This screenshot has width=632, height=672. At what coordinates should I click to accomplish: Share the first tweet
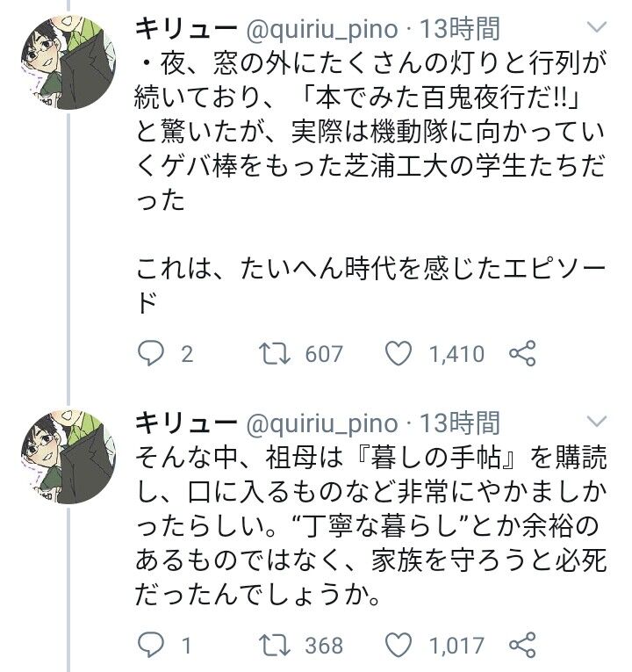[522, 354]
